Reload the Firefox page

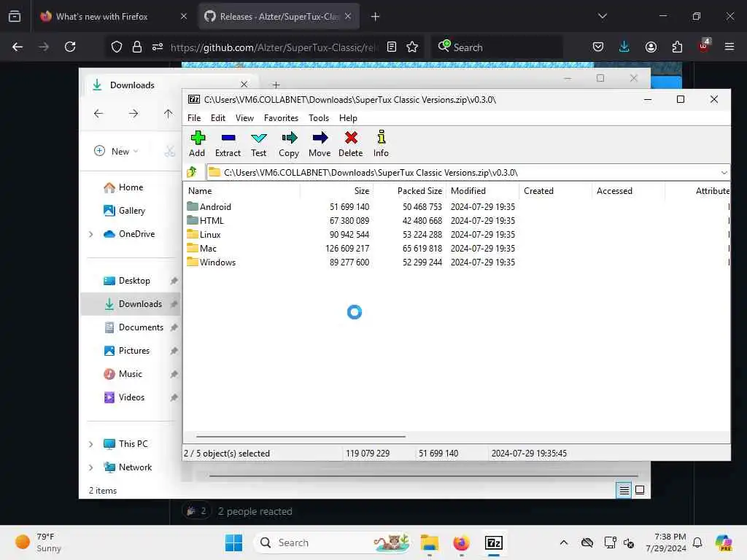tap(70, 47)
